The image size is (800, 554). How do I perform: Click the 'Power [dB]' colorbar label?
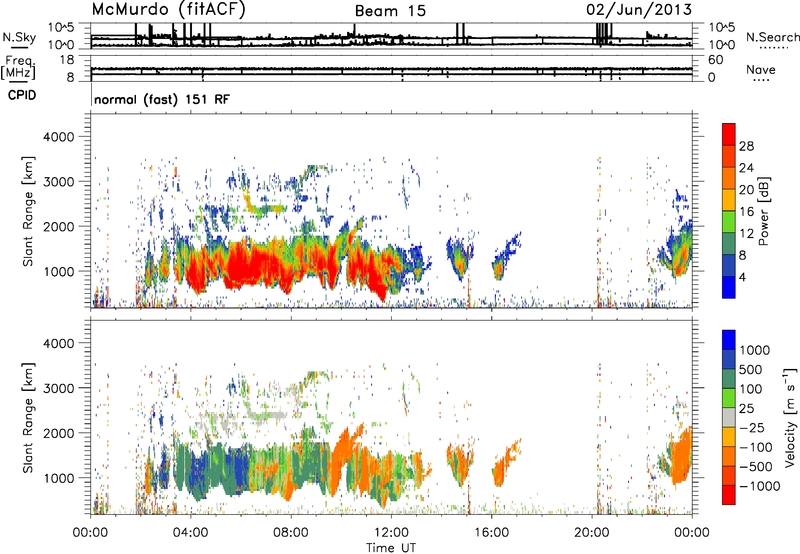pos(763,211)
